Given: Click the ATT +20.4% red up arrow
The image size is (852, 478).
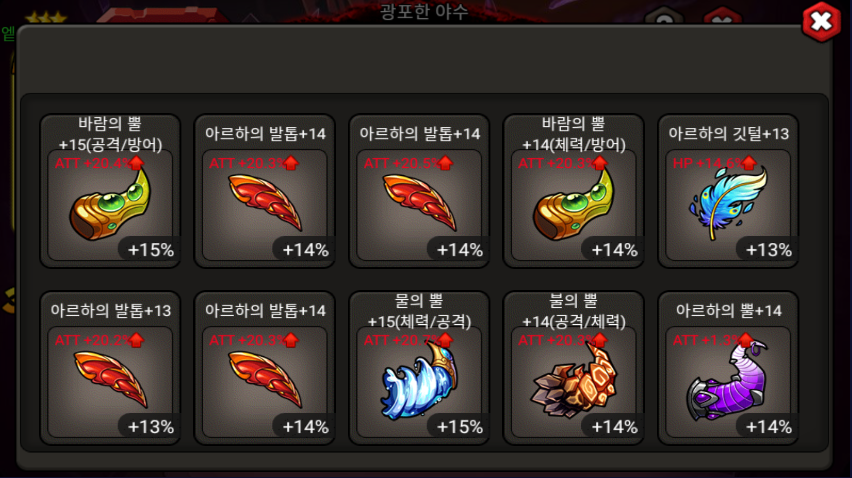Looking at the screenshot, I should (x=136, y=162).
